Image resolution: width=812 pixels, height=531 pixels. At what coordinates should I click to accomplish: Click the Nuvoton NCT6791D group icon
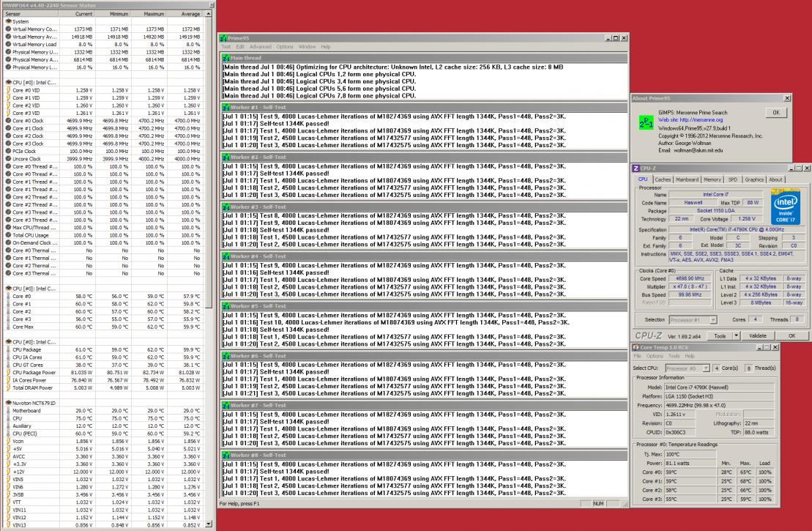(x=8, y=403)
